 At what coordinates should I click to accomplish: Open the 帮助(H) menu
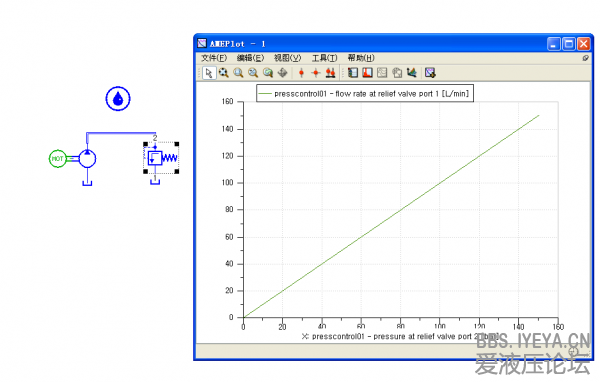pyautogui.click(x=361, y=58)
